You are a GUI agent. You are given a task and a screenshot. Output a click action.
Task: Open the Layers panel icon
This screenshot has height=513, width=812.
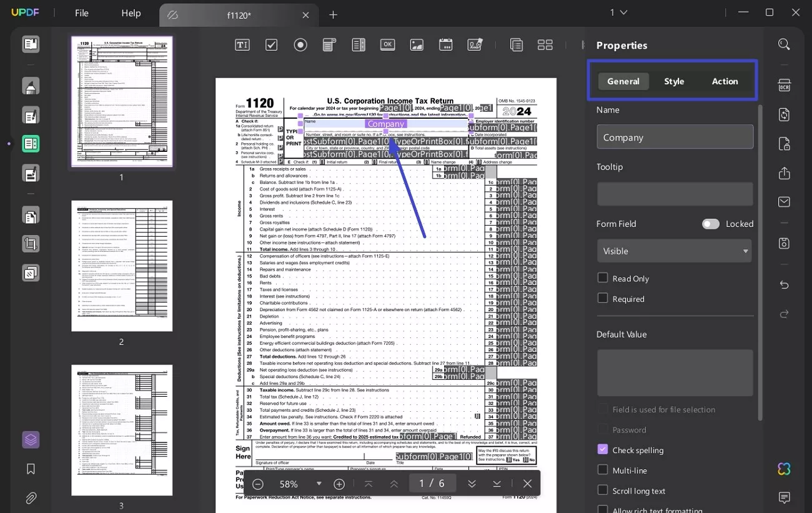(31, 440)
